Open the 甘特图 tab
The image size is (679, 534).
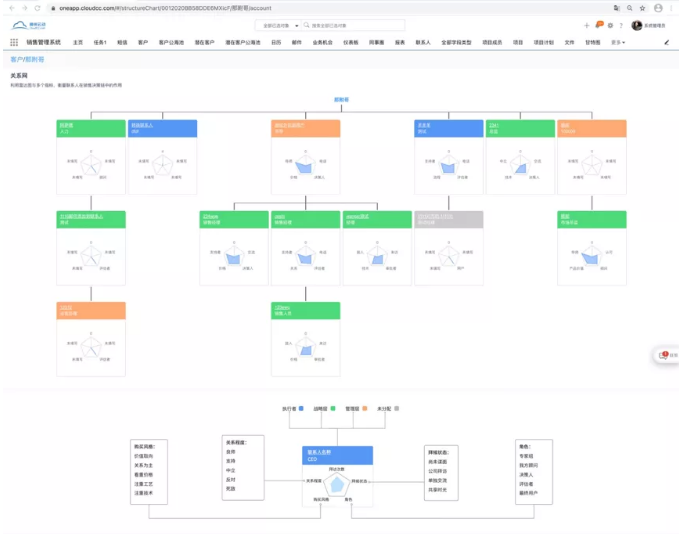[593, 43]
